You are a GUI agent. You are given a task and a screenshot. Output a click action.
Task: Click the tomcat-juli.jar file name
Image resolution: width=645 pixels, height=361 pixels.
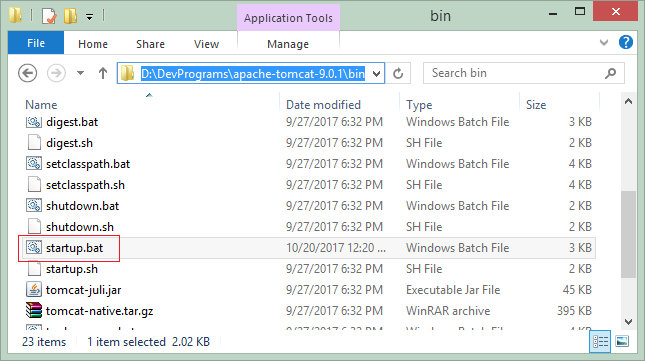[x=84, y=290]
